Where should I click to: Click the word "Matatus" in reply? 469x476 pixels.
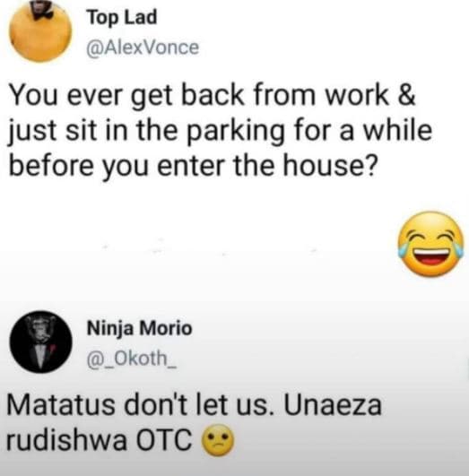click(61, 405)
